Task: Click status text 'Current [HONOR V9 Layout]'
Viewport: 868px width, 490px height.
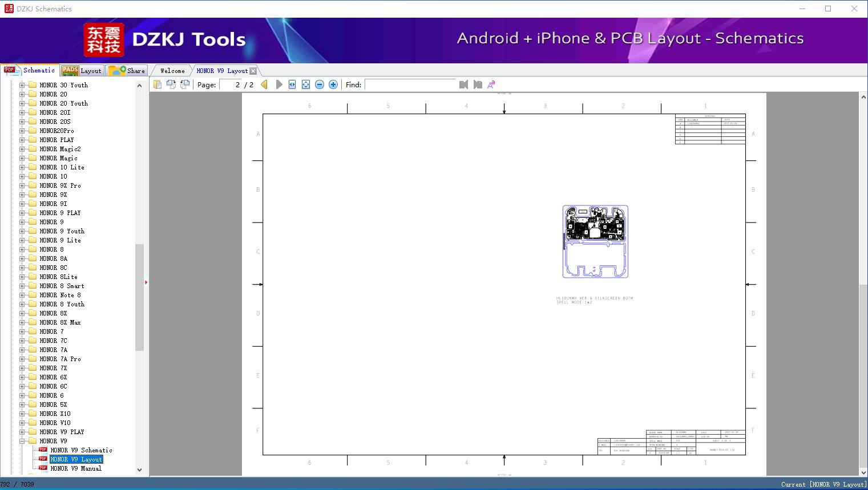Action: click(823, 484)
